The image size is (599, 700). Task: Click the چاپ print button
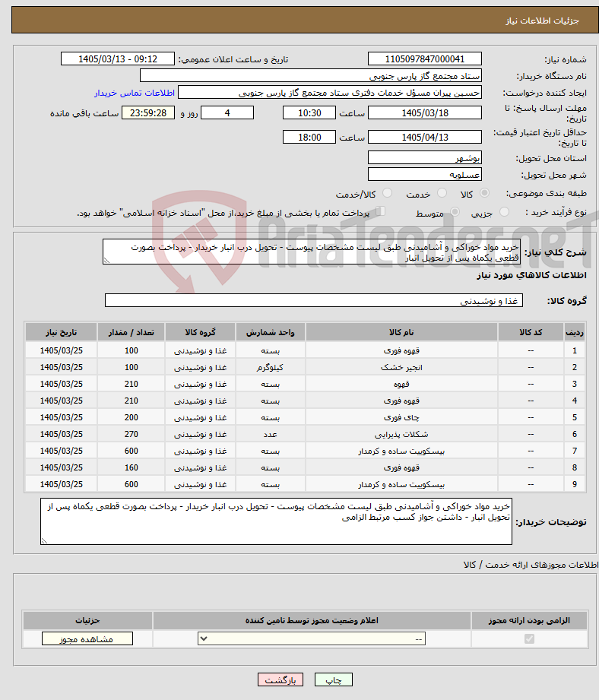tap(334, 680)
